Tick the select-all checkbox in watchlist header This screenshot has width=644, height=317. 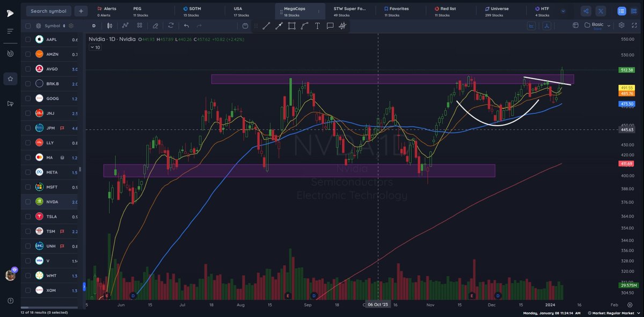pyautogui.click(x=28, y=26)
